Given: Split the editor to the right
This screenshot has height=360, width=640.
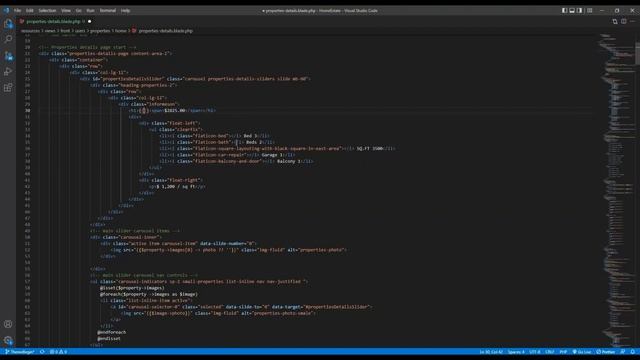Looking at the screenshot, I should pyautogui.click(x=624, y=21).
